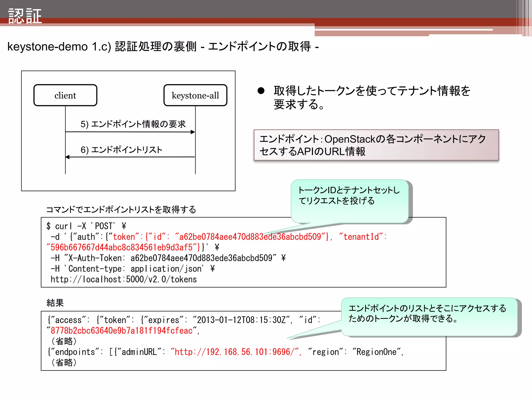Click the adminURL 'http://192.168.56.101:9696/'
532x399 pixels.
click(x=235, y=352)
